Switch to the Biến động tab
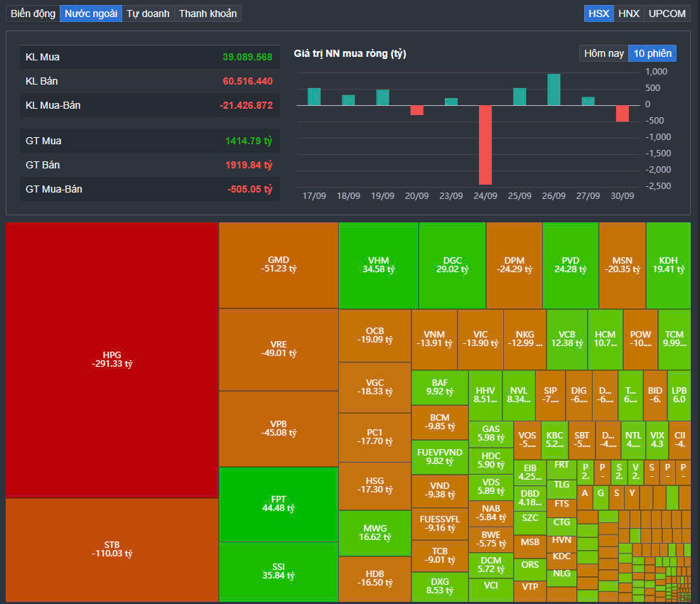Image resolution: width=700 pixels, height=604 pixels. click(x=33, y=14)
